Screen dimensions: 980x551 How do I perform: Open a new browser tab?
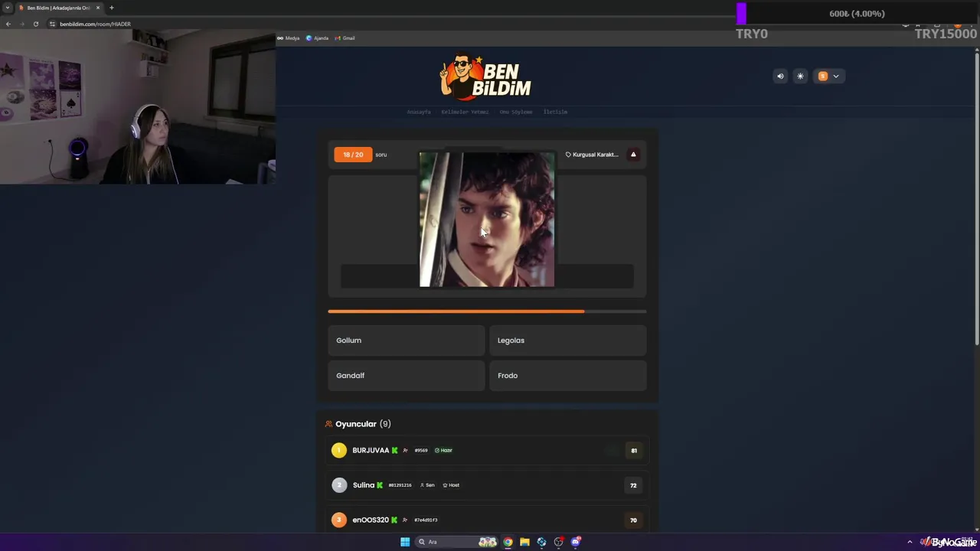tap(111, 8)
